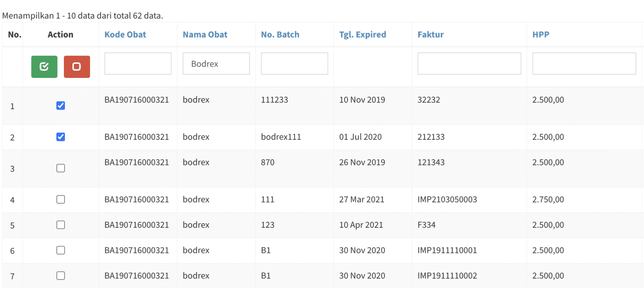Sort by No. Batch header
Viewport: 644px width, 288px height.
tap(280, 35)
